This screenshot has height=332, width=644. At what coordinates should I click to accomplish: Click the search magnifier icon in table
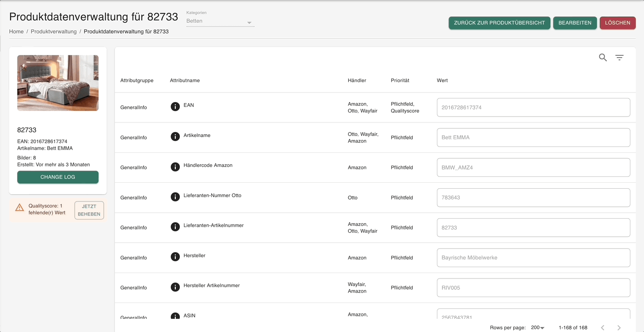(x=603, y=58)
